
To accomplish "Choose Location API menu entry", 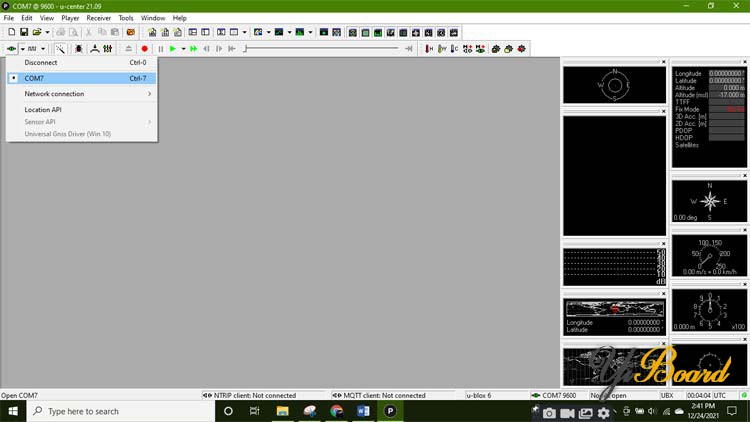I will tap(82, 110).
